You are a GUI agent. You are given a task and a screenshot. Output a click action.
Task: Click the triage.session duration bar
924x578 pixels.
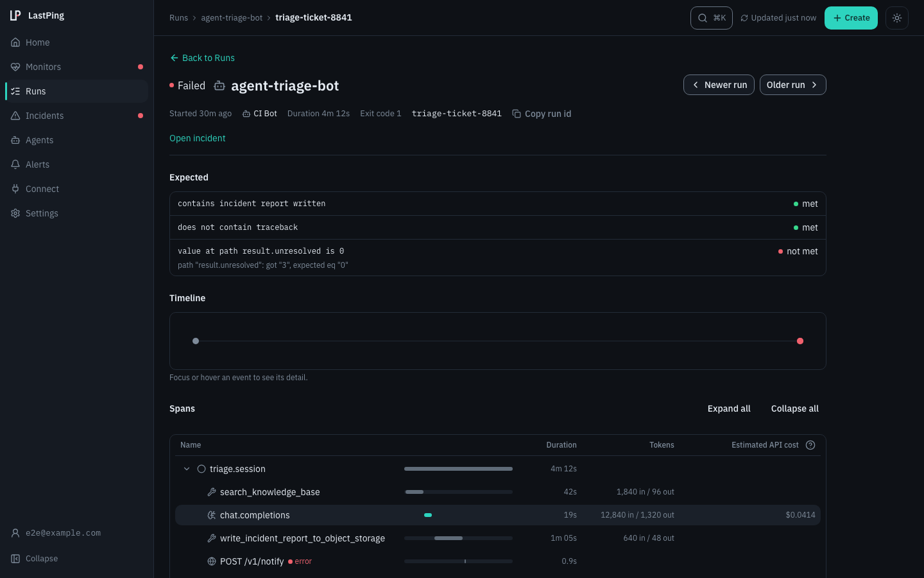pos(458,469)
